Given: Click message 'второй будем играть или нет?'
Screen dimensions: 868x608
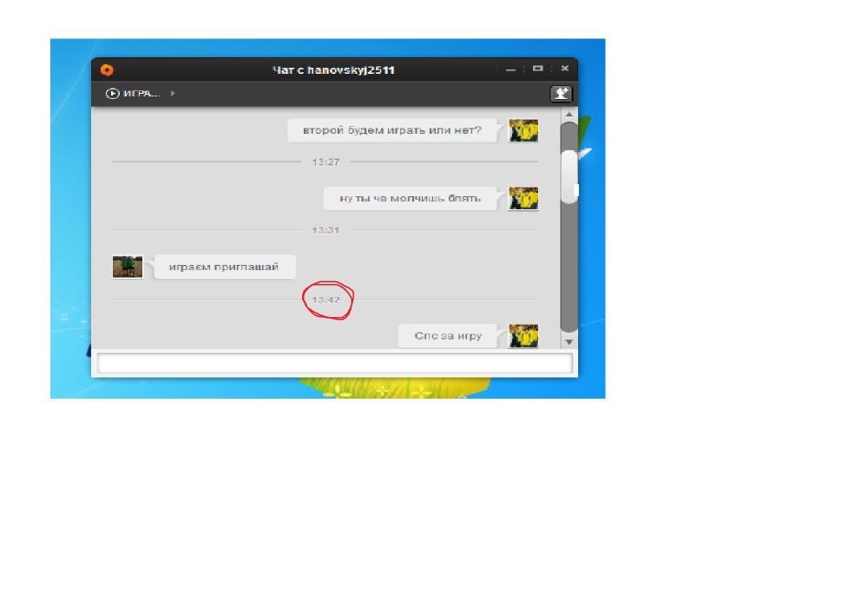Looking at the screenshot, I should click(392, 130).
